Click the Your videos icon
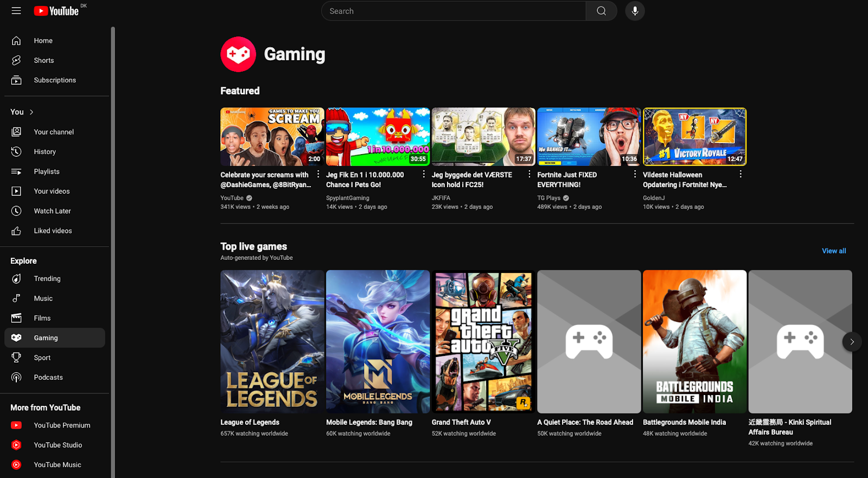The image size is (868, 478). pos(16,191)
